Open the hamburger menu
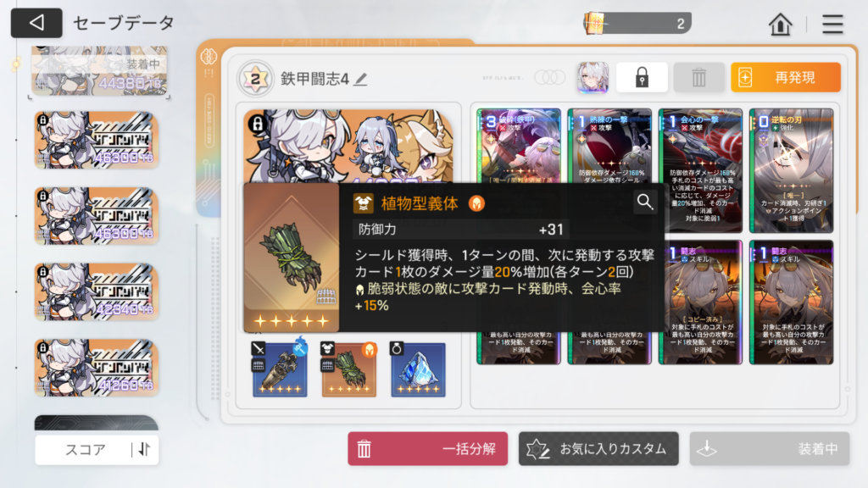 pos(832,24)
